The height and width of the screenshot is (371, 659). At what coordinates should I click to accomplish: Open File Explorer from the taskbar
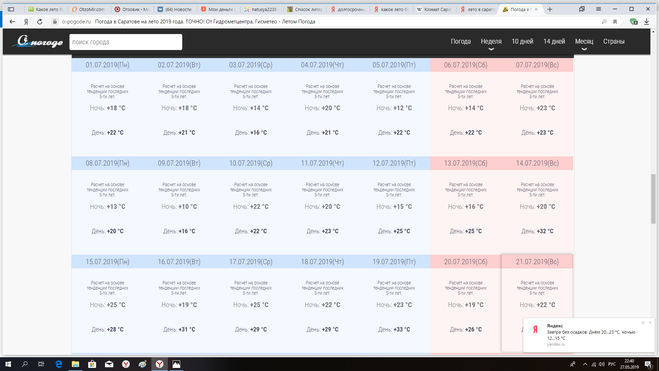[x=75, y=364]
